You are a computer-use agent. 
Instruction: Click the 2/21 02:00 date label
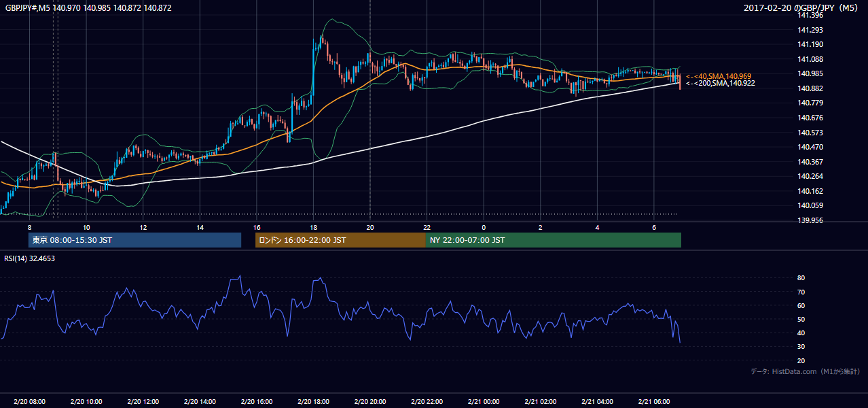pyautogui.click(x=541, y=401)
